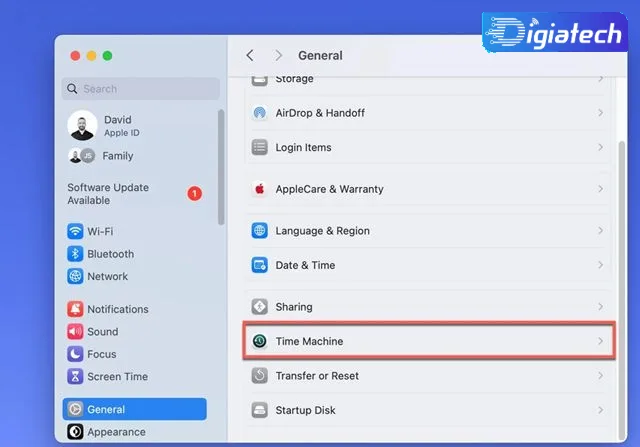The height and width of the screenshot is (447, 640).
Task: Click the Transfer or Reset icon
Action: pyautogui.click(x=260, y=376)
